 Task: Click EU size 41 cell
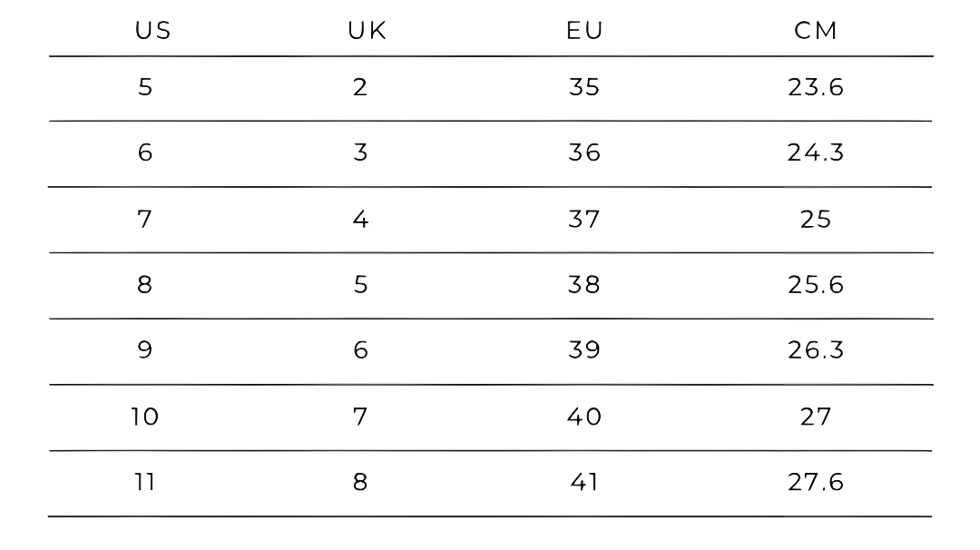coord(584,482)
